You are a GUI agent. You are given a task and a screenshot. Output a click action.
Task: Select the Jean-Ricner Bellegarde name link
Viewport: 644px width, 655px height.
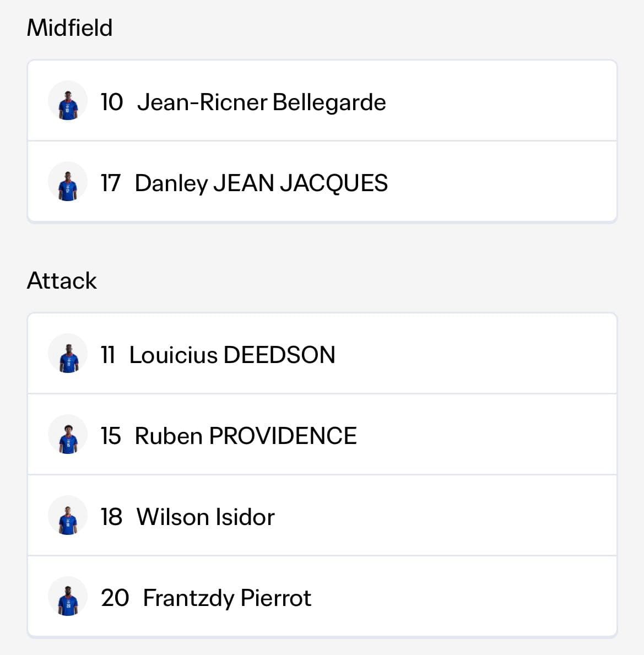(262, 102)
